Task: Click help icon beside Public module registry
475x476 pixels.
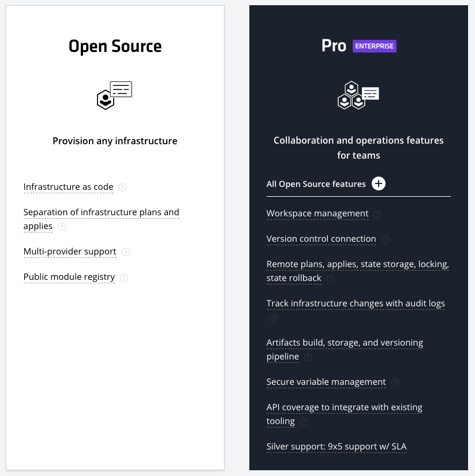Action: coord(124,278)
